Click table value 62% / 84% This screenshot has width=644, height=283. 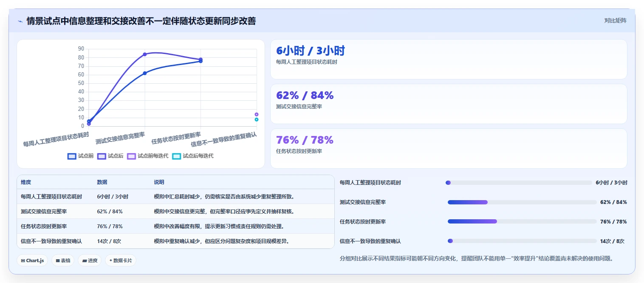click(x=110, y=211)
